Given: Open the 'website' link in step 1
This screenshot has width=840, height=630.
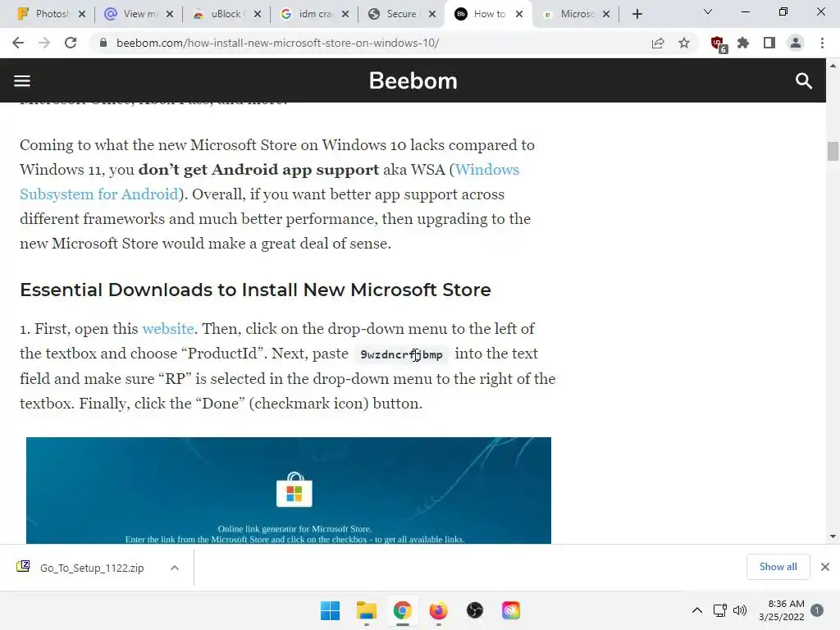Looking at the screenshot, I should click(x=167, y=328).
